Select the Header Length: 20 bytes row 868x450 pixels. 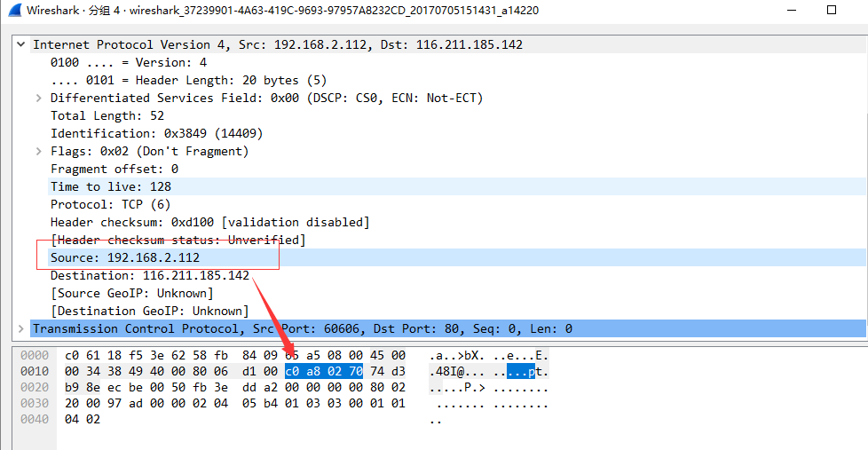tap(189, 80)
